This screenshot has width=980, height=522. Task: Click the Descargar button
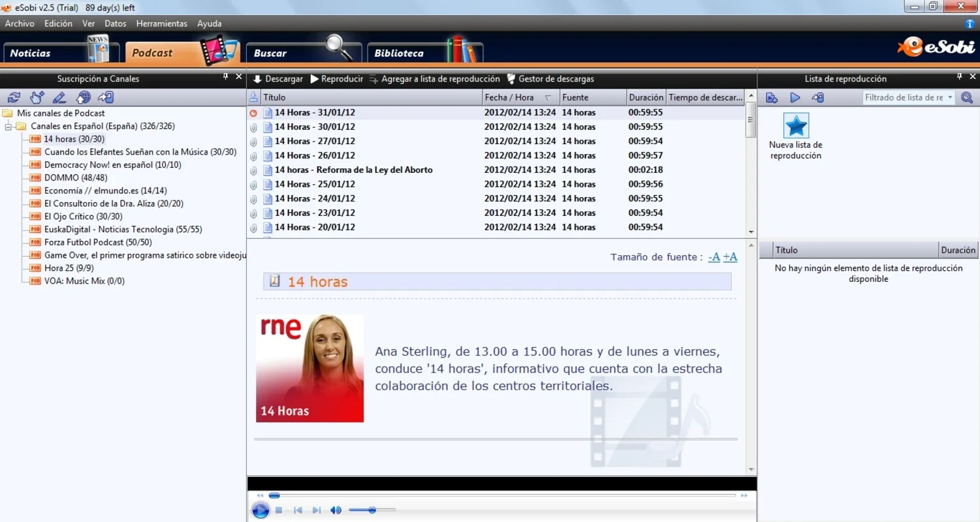pos(277,79)
